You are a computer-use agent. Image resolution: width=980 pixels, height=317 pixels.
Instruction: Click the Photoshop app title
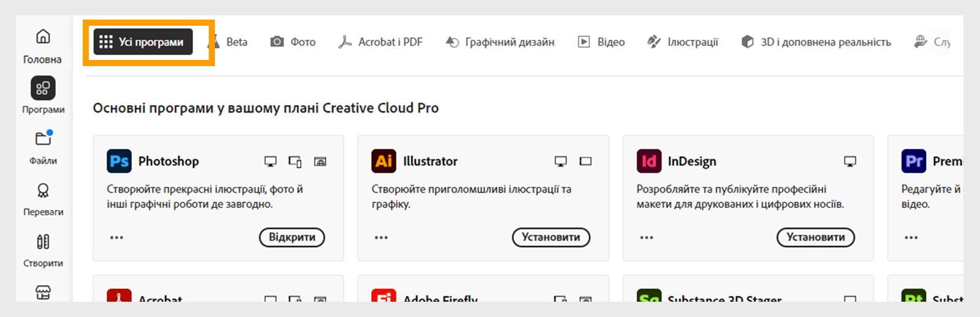click(168, 162)
